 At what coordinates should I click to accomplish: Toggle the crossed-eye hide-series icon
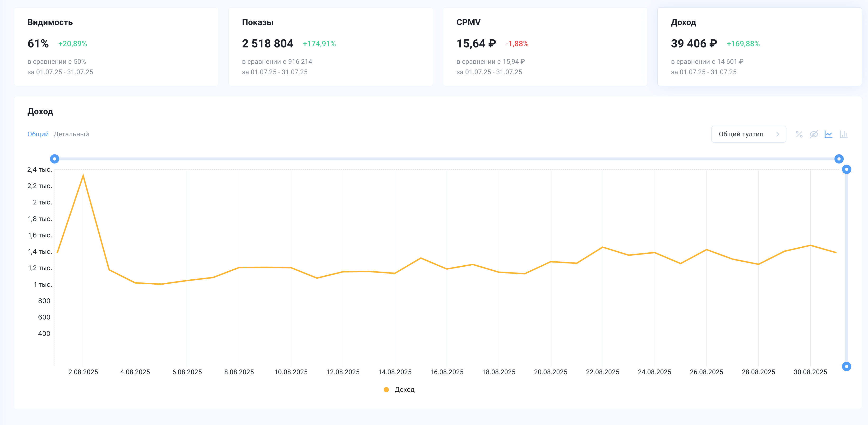[x=814, y=134]
